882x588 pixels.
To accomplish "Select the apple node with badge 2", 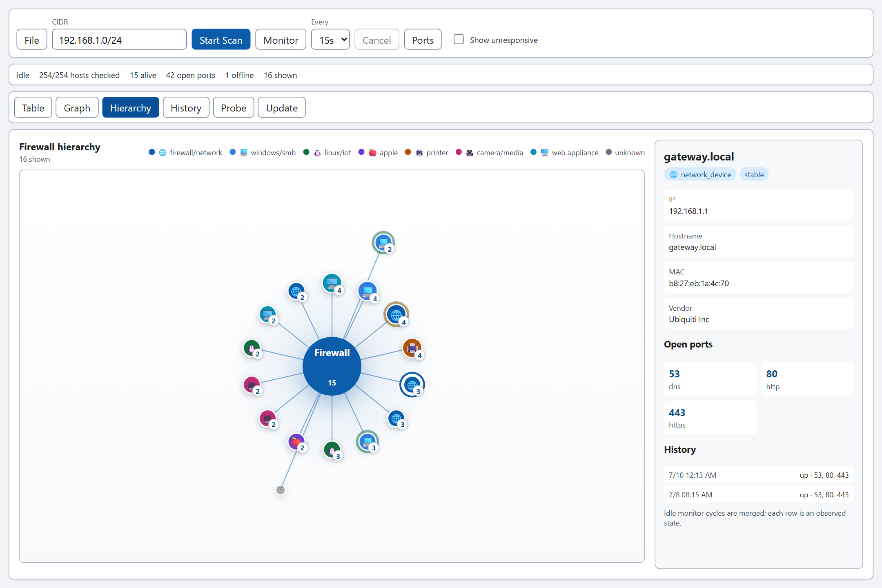I will (x=296, y=441).
